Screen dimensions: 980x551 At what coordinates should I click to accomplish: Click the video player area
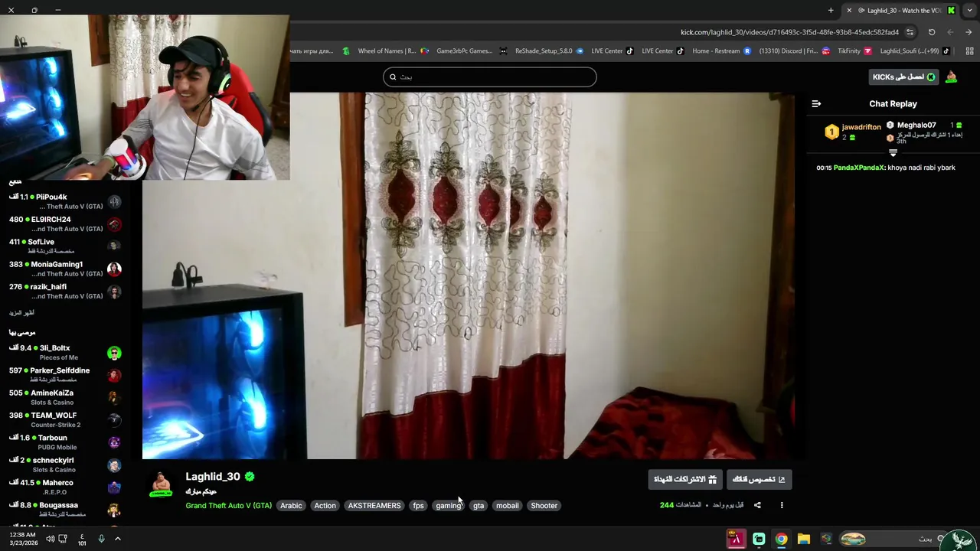pos(469,276)
